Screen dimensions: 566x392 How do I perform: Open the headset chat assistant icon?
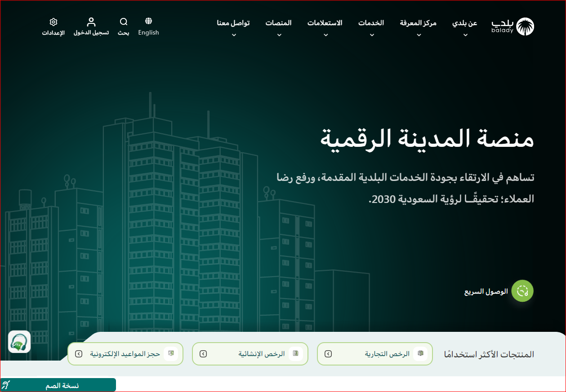(x=19, y=342)
